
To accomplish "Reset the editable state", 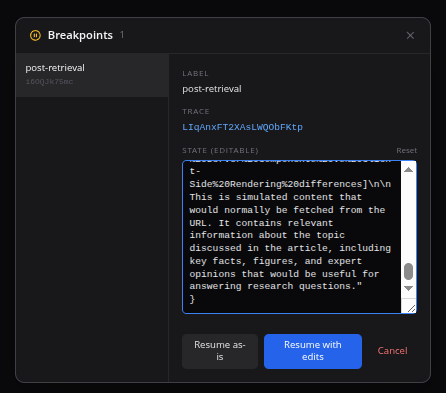I will 406,151.
